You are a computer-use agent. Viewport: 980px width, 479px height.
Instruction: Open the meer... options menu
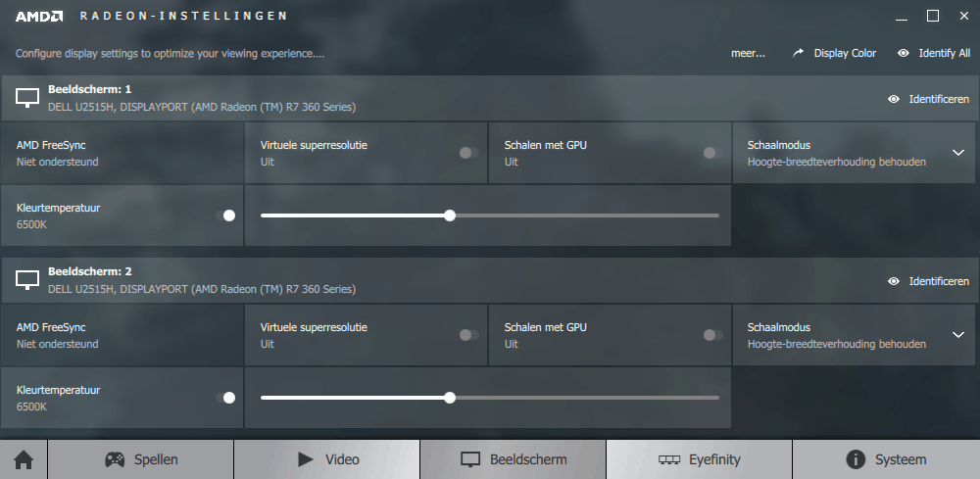(748, 54)
